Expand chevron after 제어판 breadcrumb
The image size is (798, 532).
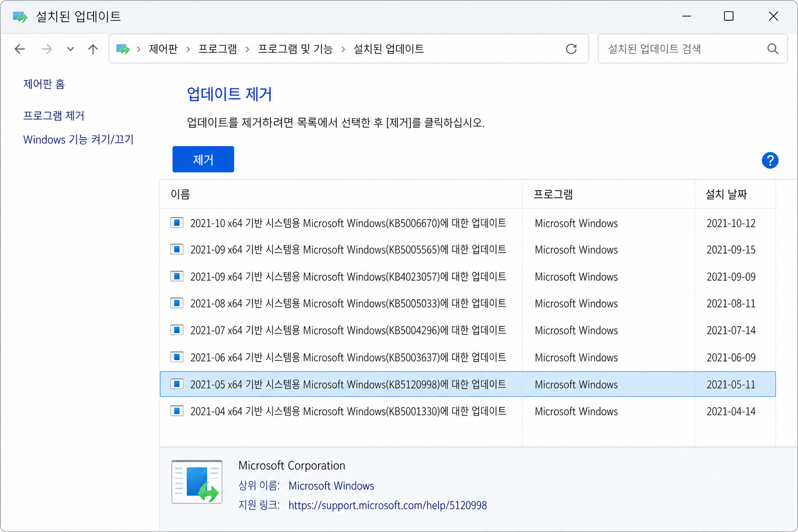188,49
